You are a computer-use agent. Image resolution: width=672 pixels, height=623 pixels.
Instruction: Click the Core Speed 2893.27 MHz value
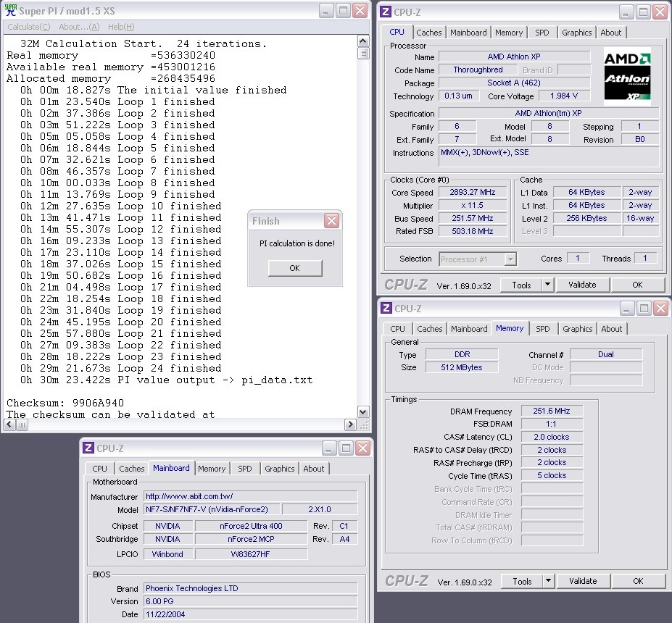coord(473,192)
